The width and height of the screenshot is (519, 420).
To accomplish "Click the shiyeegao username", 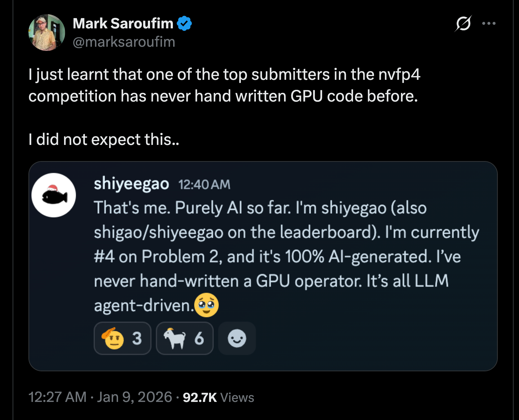I will pos(131,184).
